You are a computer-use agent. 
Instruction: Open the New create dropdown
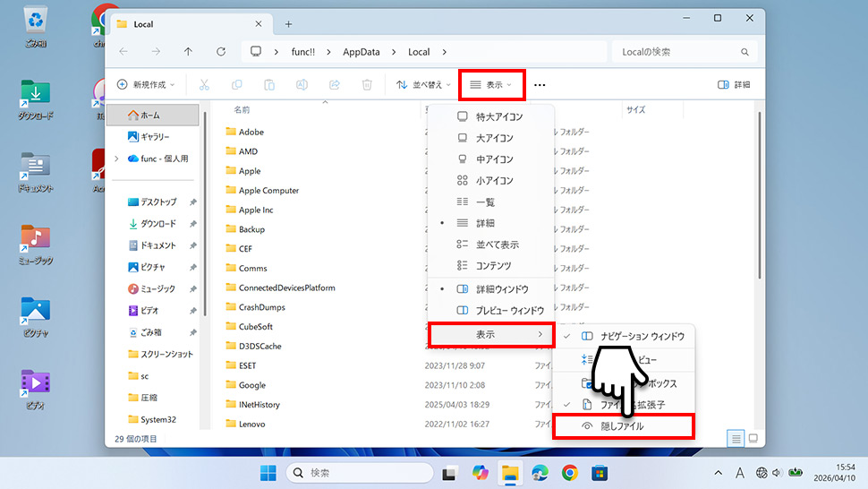(x=146, y=85)
